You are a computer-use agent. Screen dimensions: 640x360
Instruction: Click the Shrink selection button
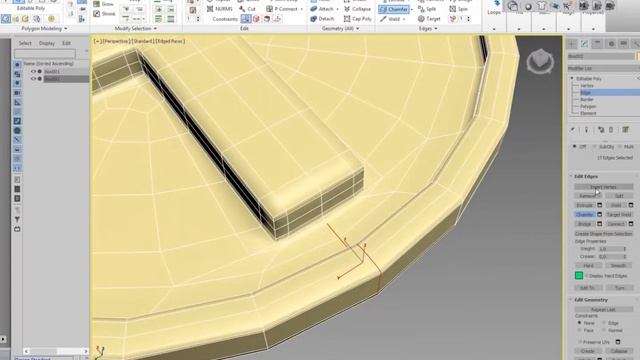104,14
